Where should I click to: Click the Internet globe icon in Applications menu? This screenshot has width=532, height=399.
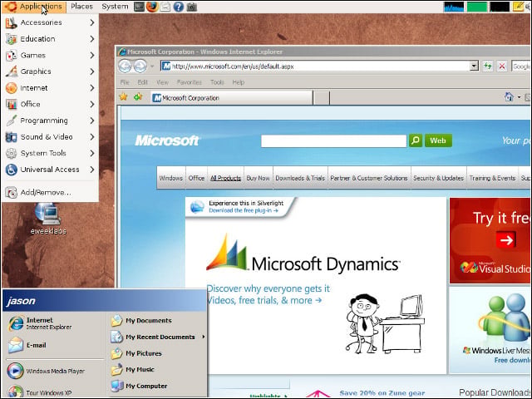[11, 88]
